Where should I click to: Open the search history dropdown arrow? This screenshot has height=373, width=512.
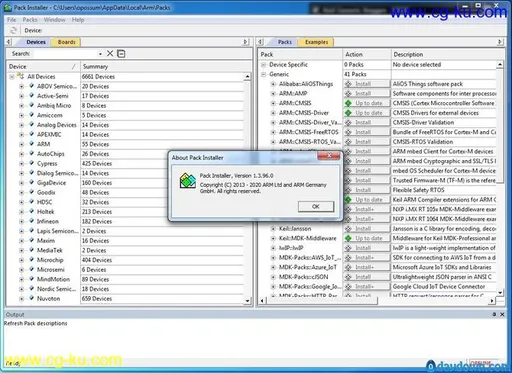100,54
